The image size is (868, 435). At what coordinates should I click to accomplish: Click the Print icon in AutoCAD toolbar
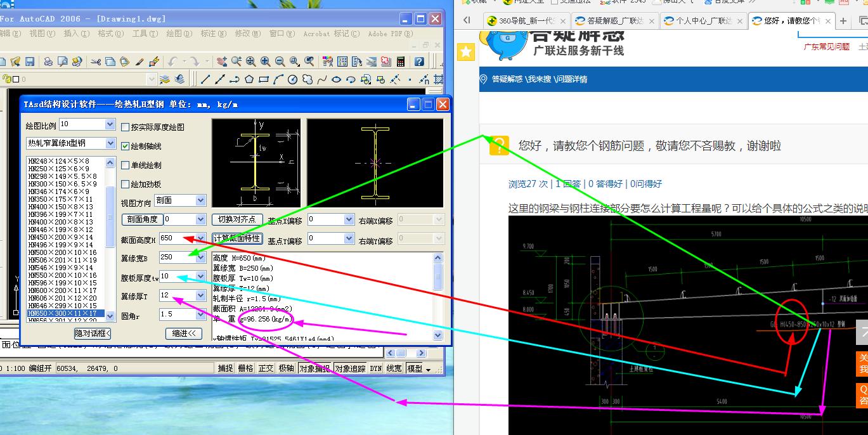48,62
